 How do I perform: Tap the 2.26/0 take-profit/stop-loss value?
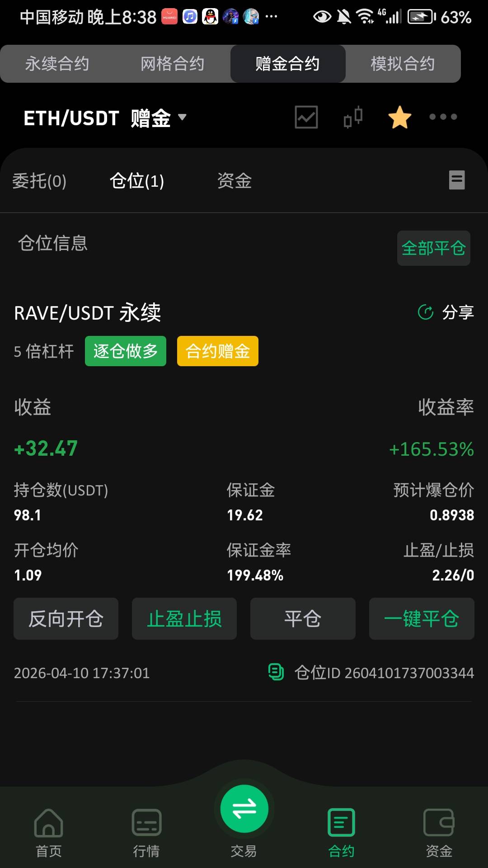click(x=453, y=575)
